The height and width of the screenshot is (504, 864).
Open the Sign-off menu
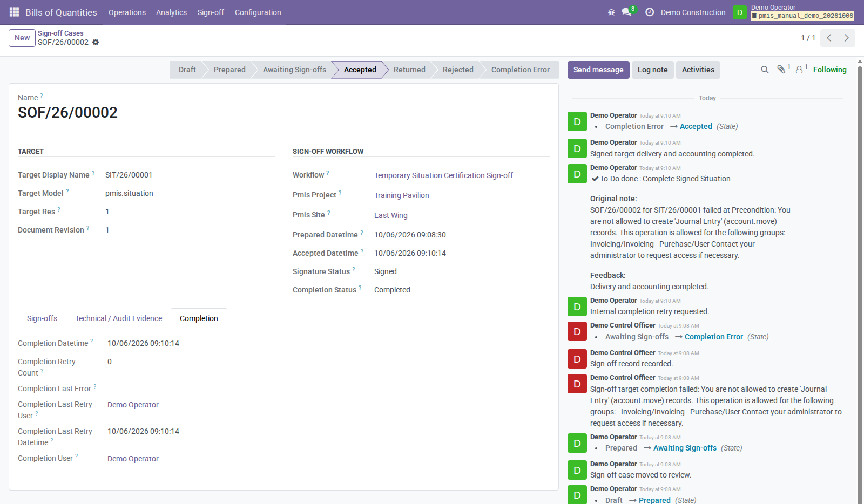211,12
